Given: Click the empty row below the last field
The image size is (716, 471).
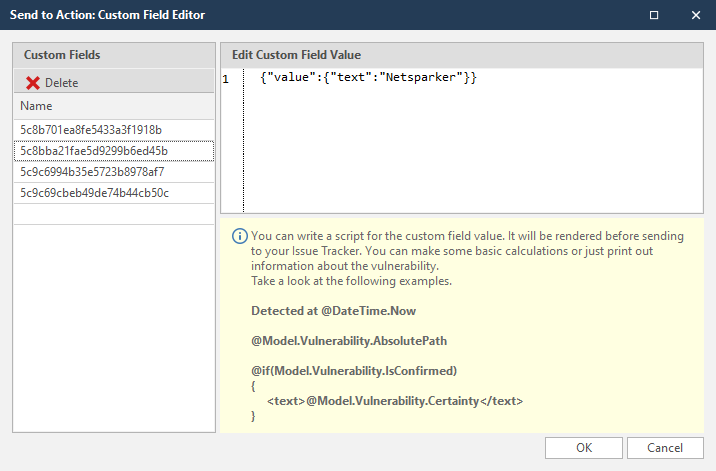Looking at the screenshot, I should pyautogui.click(x=113, y=213).
